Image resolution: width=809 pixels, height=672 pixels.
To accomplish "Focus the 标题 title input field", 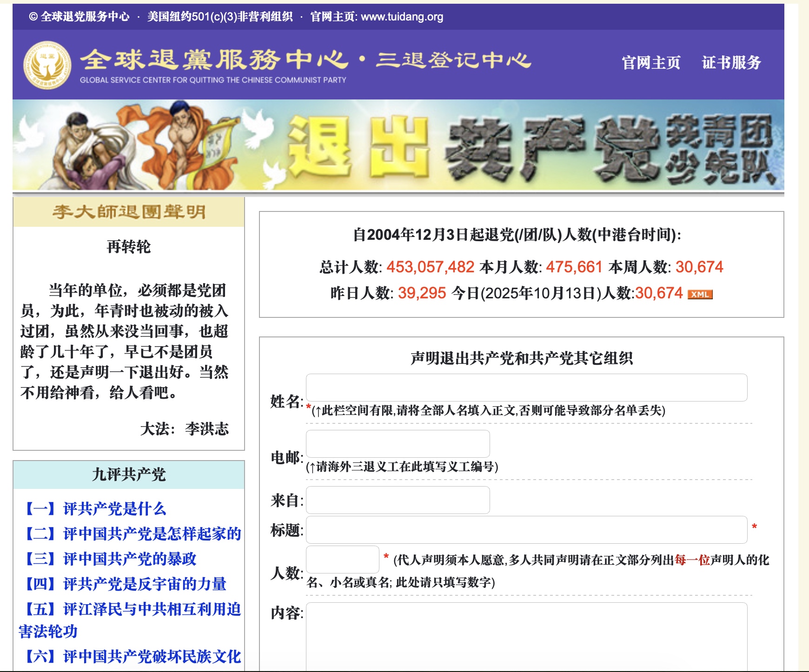I will (x=526, y=530).
